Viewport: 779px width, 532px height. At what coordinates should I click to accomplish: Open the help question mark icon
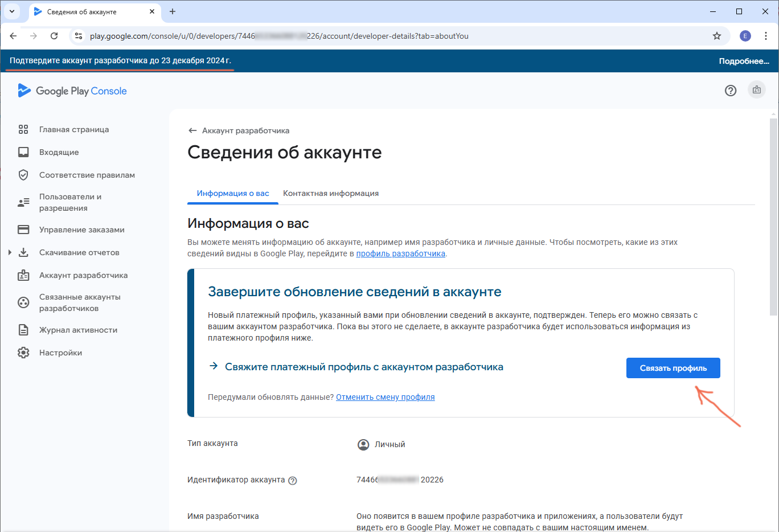(731, 91)
